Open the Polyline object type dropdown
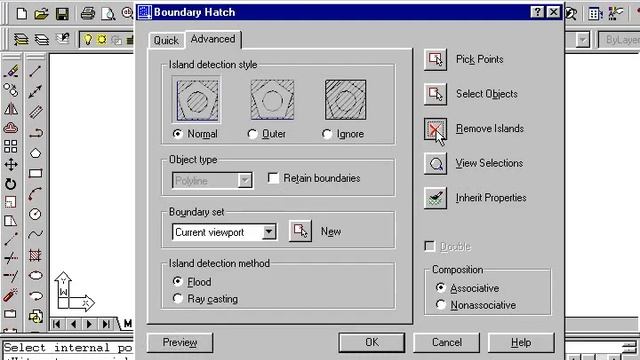The height and width of the screenshot is (360, 640). [244, 180]
